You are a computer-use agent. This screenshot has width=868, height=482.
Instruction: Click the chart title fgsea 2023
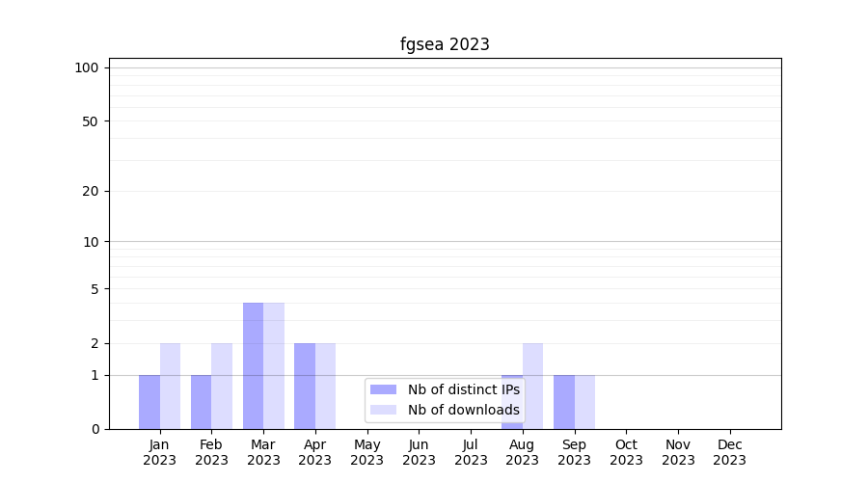(445, 44)
